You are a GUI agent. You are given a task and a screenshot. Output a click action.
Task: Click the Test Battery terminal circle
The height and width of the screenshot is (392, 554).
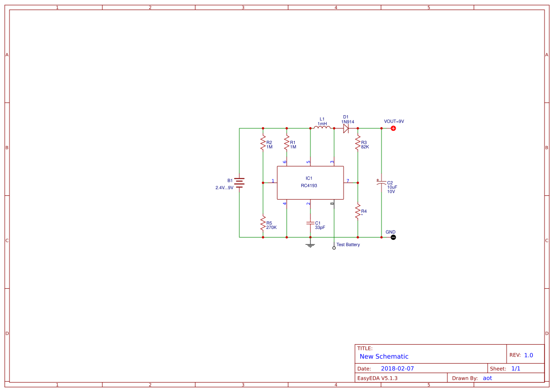(x=334, y=248)
